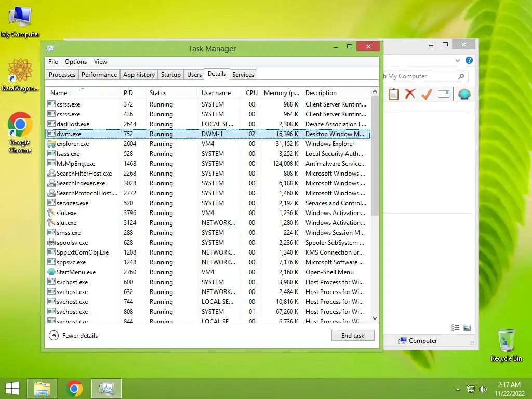This screenshot has height=399, width=532.
Task: Open the help icon in Explorer window
Action: point(469,60)
